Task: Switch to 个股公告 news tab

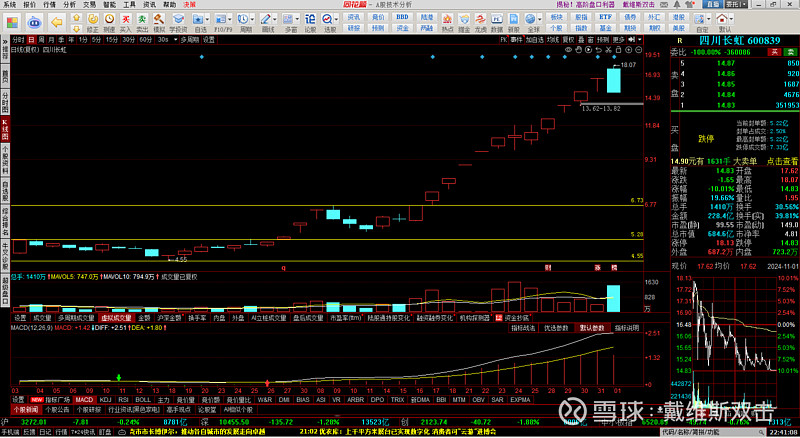Action: 57,409
